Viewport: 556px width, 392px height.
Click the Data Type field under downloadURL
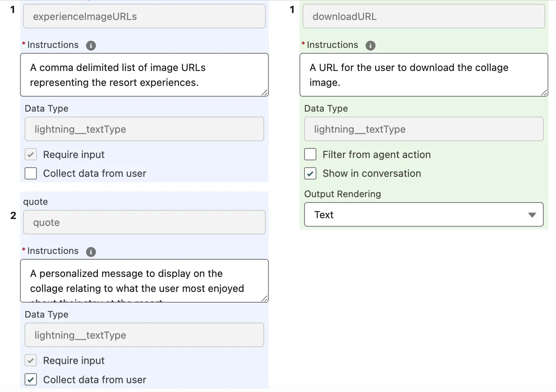(424, 129)
